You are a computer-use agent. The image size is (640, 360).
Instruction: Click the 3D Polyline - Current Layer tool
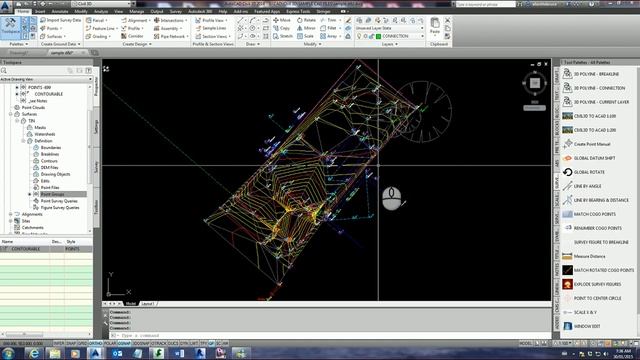[596, 102]
